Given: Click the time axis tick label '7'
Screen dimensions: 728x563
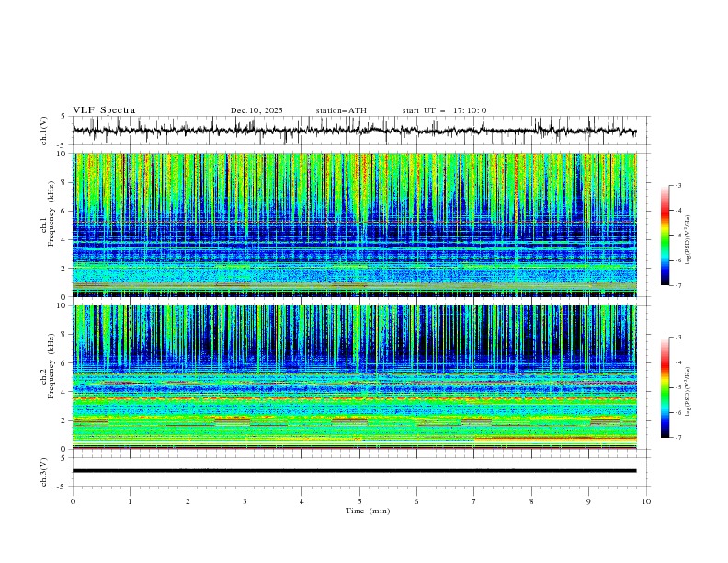Looking at the screenshot, I should click(474, 501).
